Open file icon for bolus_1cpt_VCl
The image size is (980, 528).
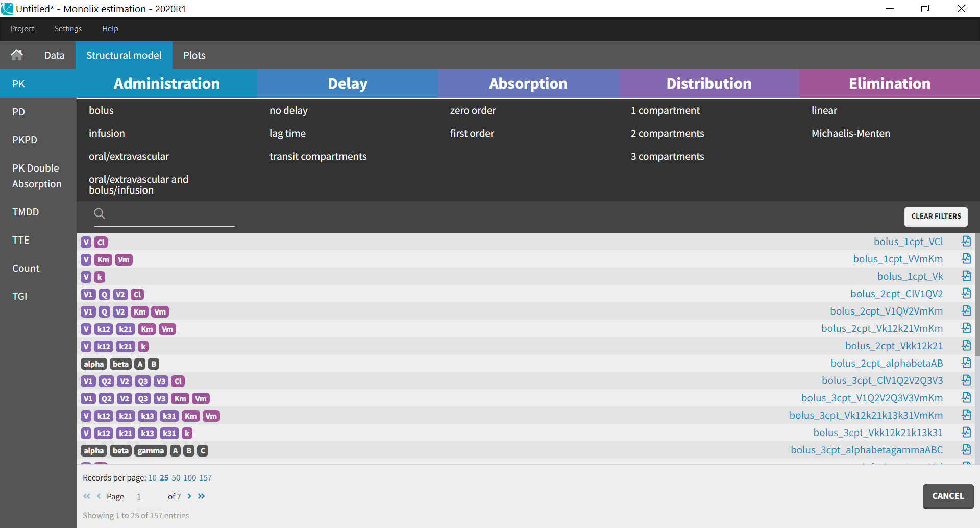[x=966, y=242]
